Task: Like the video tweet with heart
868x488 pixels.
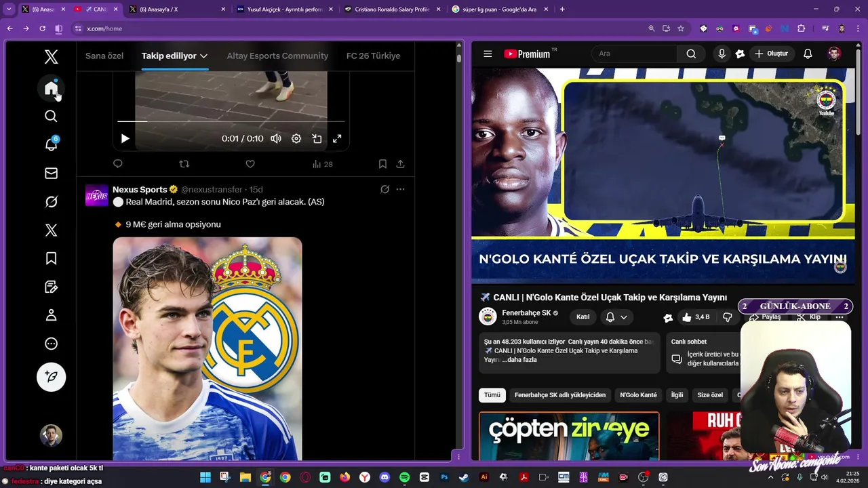Action: tap(250, 164)
